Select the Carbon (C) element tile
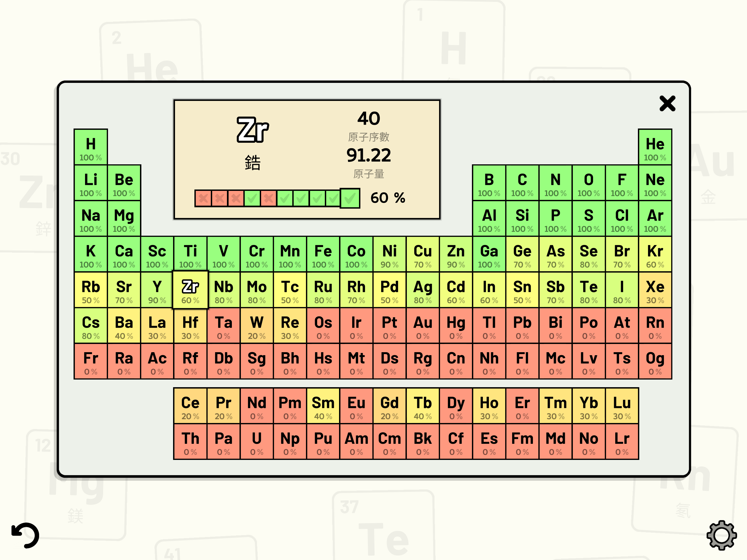The width and height of the screenshot is (747, 560). 522,183
